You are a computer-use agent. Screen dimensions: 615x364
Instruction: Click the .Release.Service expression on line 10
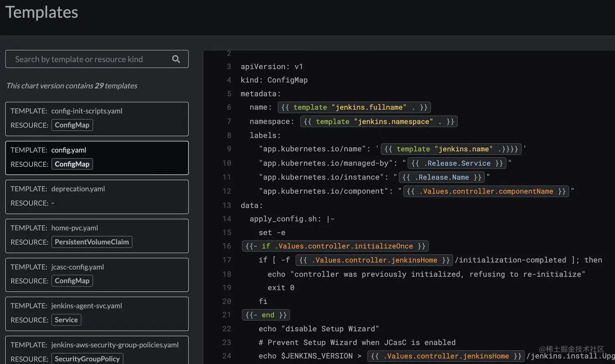point(457,163)
